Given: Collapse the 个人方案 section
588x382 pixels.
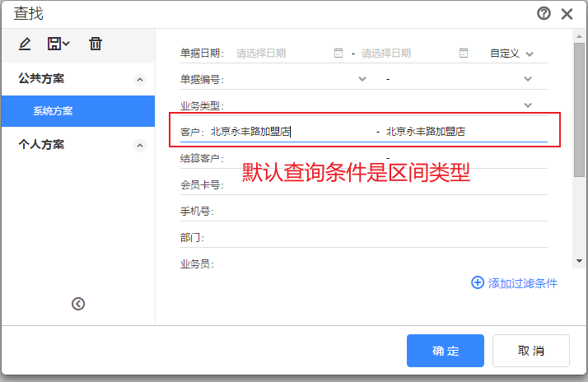Looking at the screenshot, I should click(140, 146).
